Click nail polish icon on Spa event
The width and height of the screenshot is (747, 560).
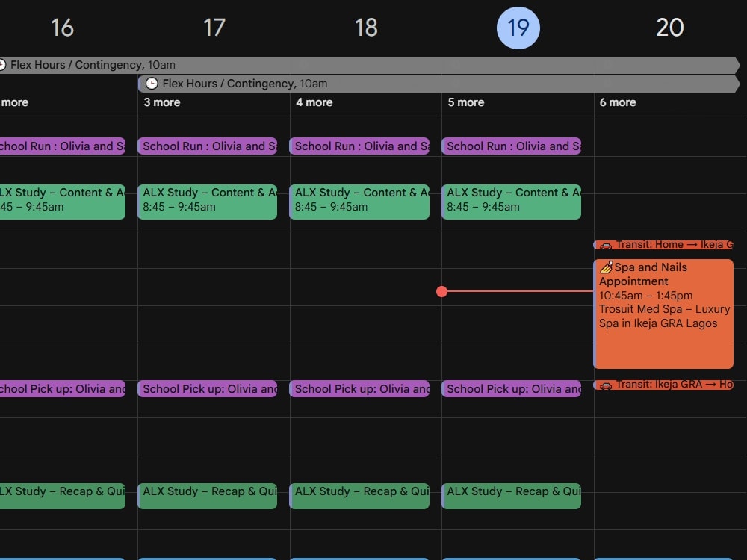pos(607,267)
